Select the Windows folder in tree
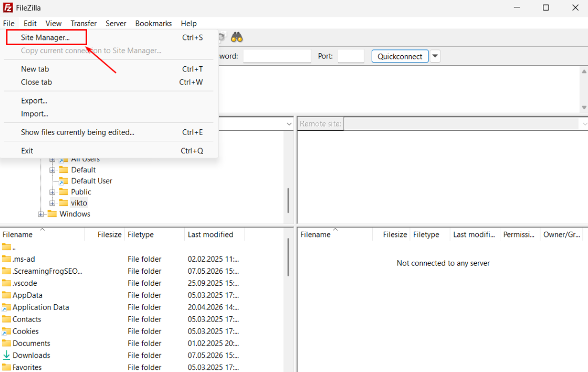Viewport: 588px width, 372px height. coord(75,214)
